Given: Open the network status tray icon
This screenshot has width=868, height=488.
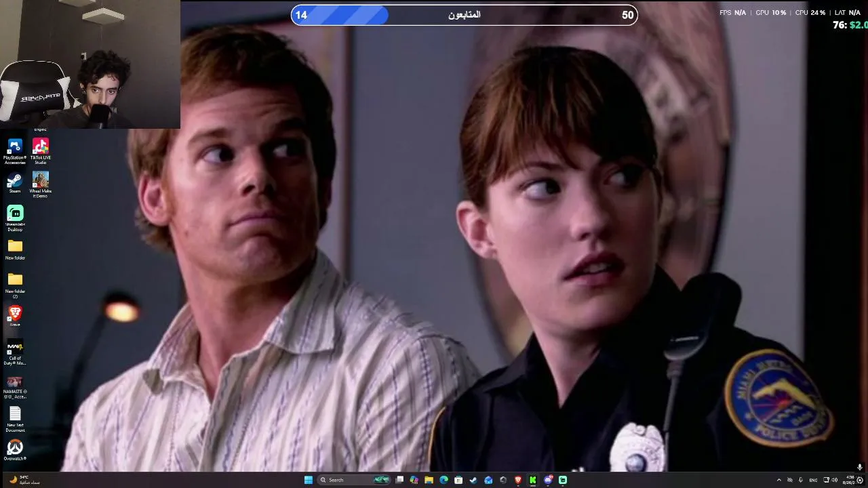Looking at the screenshot, I should click(x=826, y=480).
